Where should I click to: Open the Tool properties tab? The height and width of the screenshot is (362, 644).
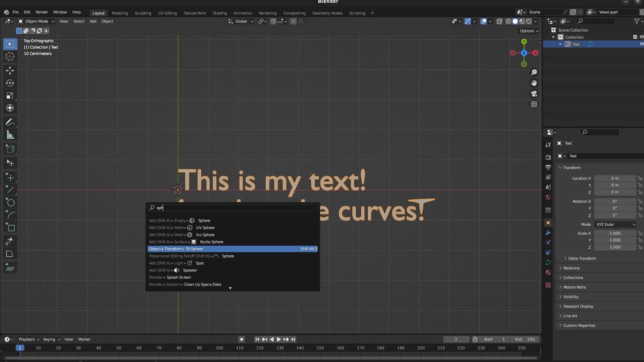[x=548, y=145]
